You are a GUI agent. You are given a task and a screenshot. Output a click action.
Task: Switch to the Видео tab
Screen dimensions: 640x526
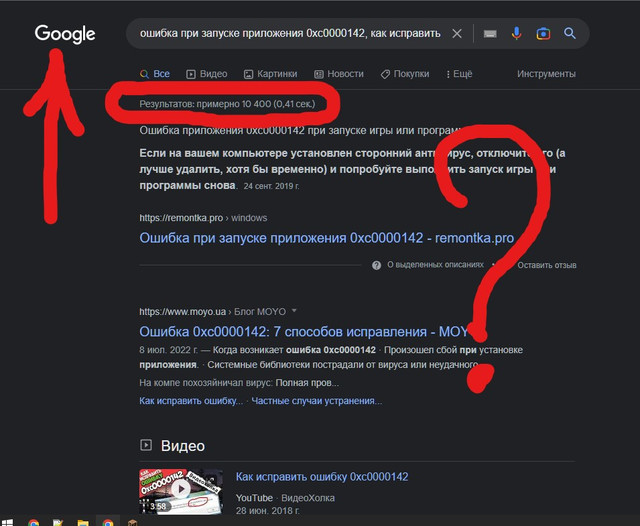point(205,74)
